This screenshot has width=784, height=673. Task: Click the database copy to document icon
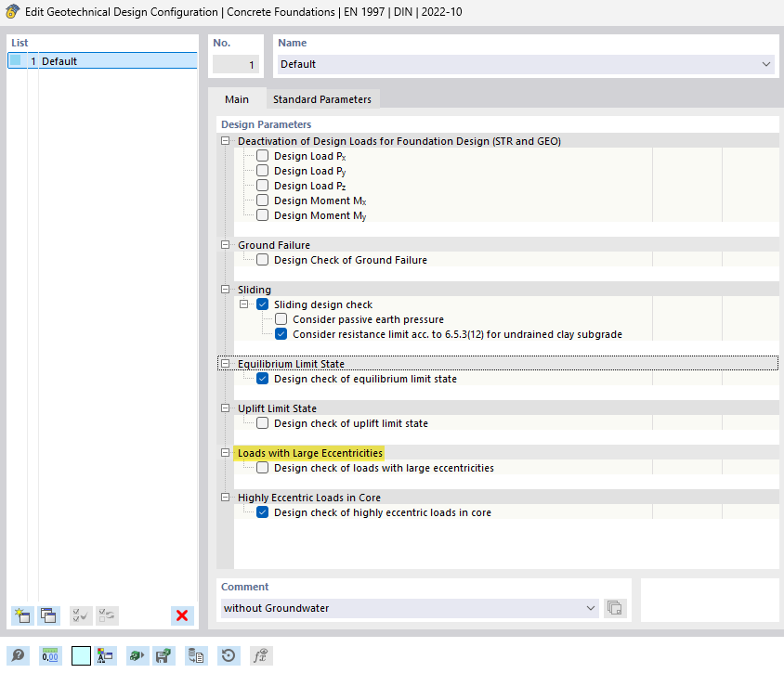click(x=195, y=655)
